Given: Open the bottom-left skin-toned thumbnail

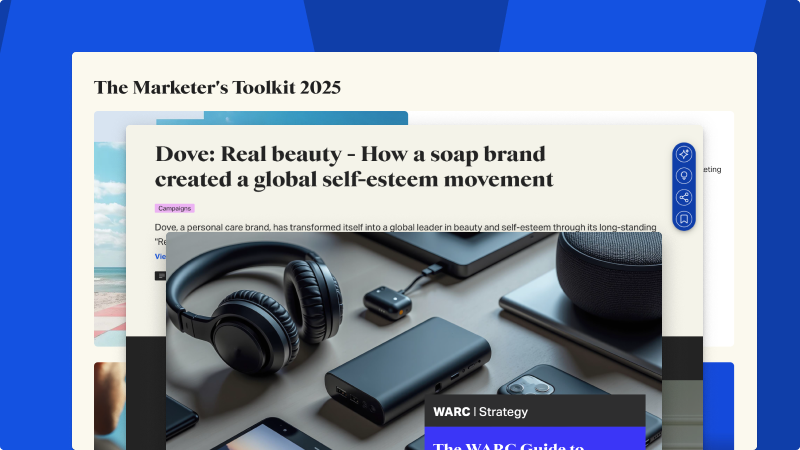Looking at the screenshot, I should click(110, 406).
